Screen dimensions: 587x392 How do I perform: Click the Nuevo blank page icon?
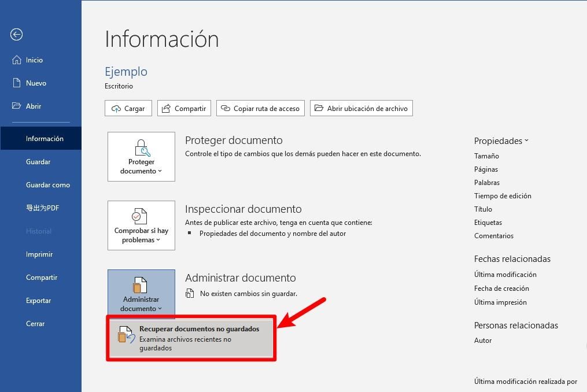(x=16, y=83)
